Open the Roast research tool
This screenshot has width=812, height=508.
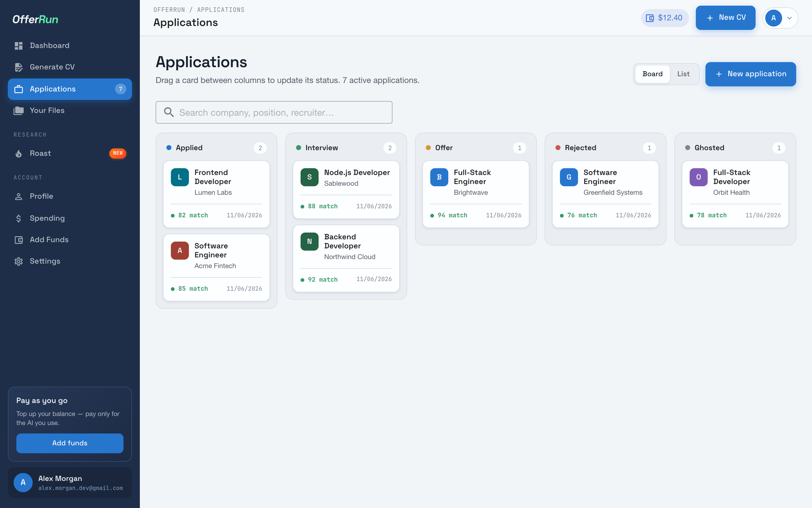coord(70,154)
